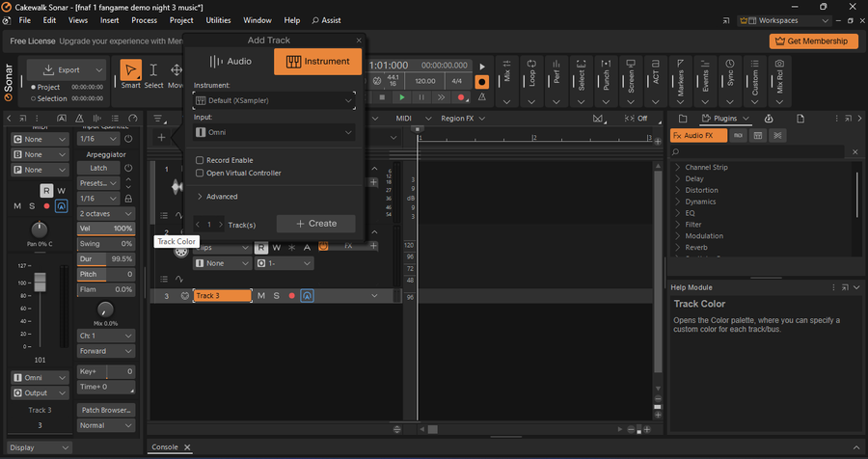The image size is (868, 459).
Task: Clear the plugin search with X
Action: pyautogui.click(x=854, y=151)
